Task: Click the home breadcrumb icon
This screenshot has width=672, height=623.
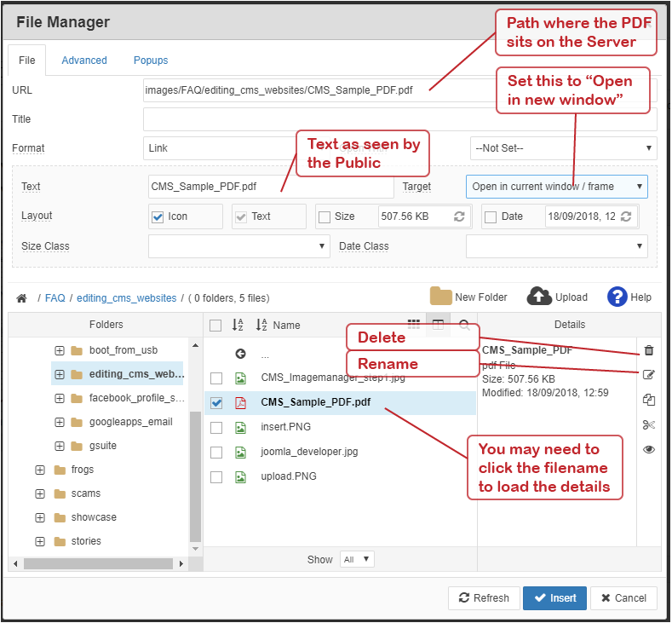Action: tap(21, 298)
